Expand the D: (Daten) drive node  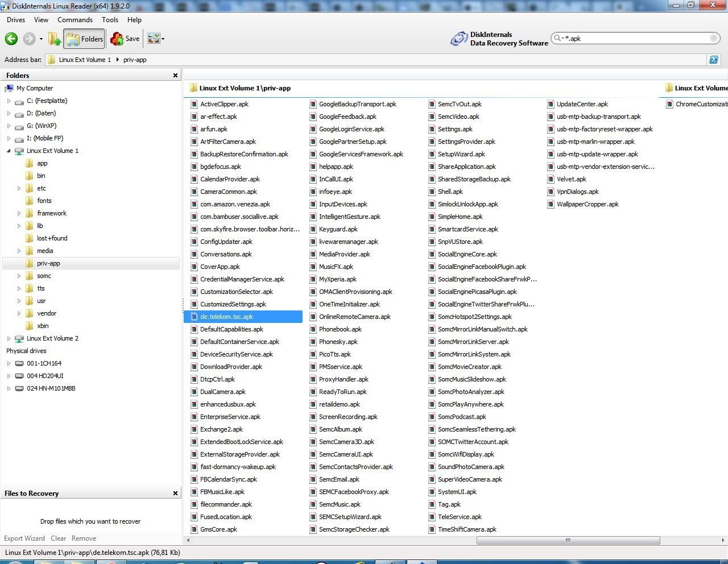(x=9, y=113)
